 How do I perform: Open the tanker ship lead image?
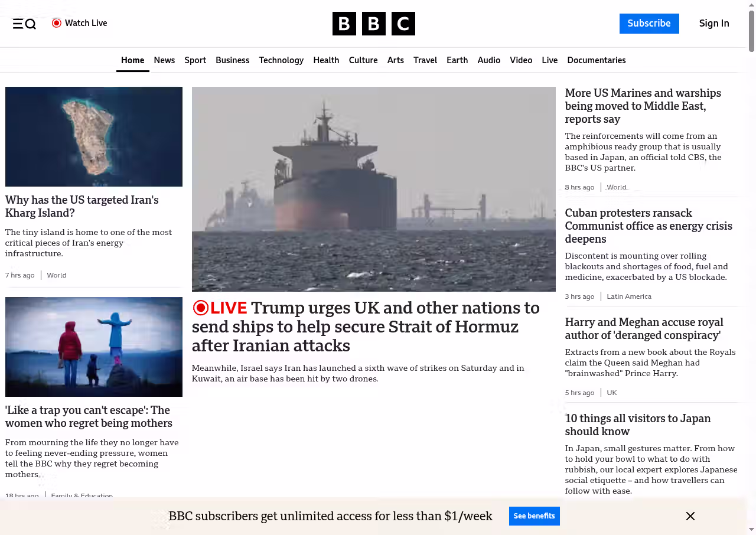(373, 189)
